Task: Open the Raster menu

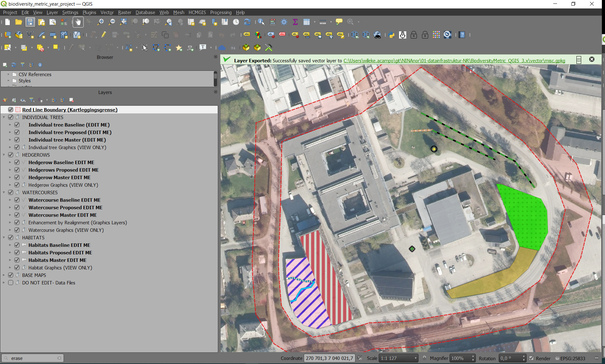Action: pyautogui.click(x=124, y=12)
